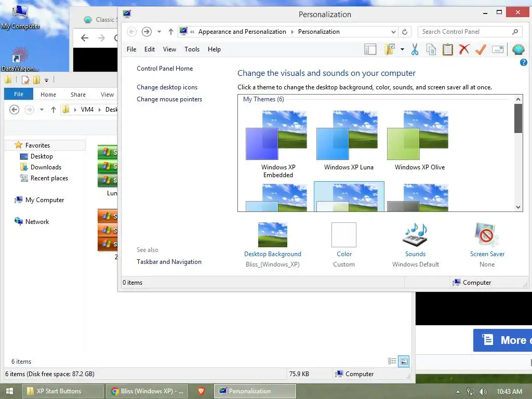Click the Windows Start button

[x=9, y=391]
